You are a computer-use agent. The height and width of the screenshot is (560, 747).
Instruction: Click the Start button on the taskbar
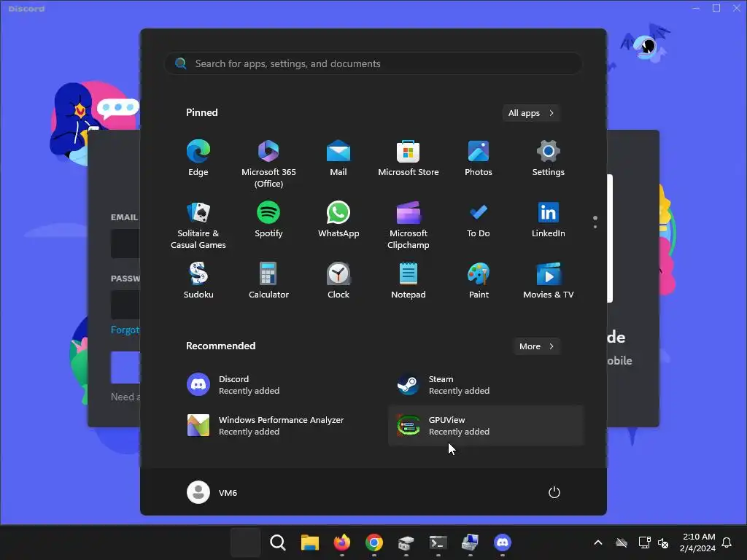[x=245, y=542]
